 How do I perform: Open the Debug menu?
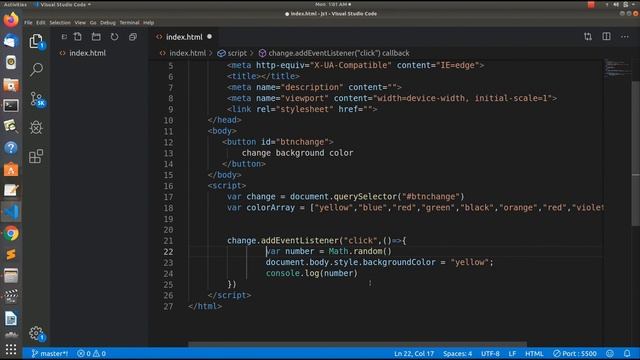coord(108,23)
